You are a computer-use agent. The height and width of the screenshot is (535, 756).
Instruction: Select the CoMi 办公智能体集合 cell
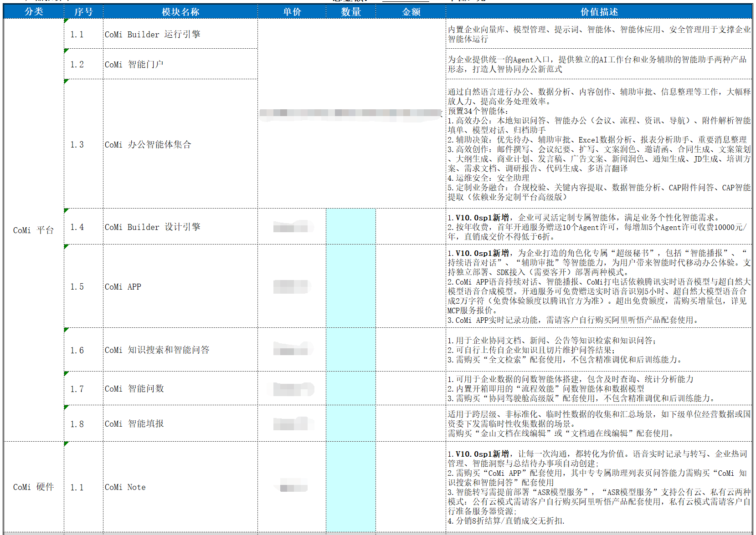pos(180,144)
